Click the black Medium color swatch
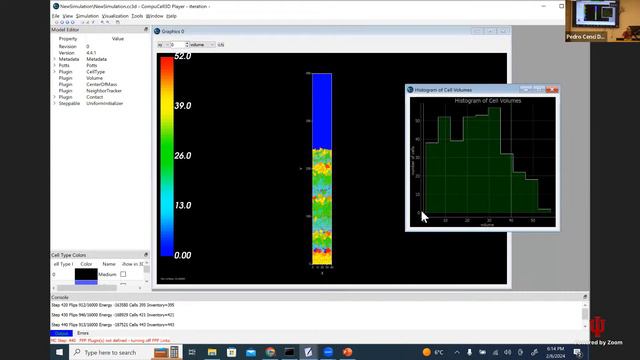 [86, 274]
